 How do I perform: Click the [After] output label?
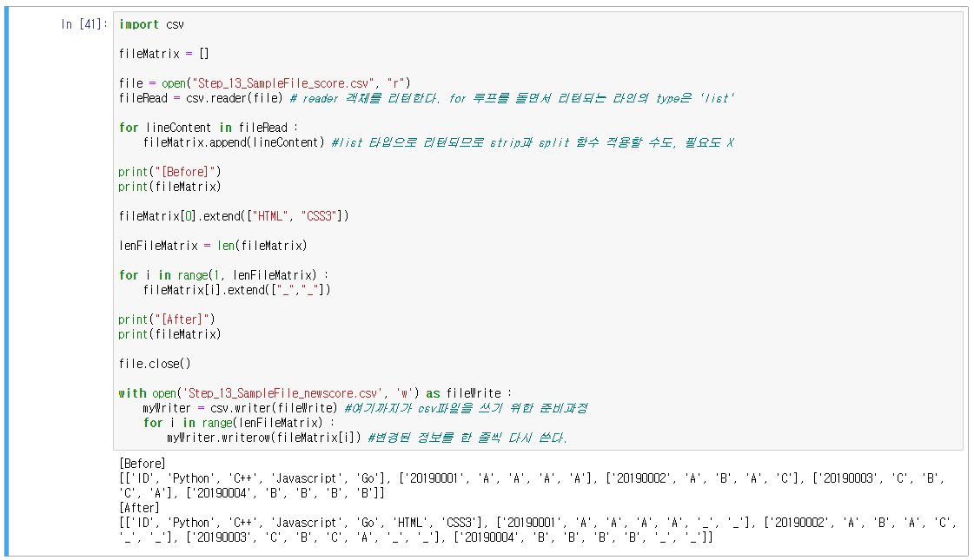pyautogui.click(x=139, y=508)
